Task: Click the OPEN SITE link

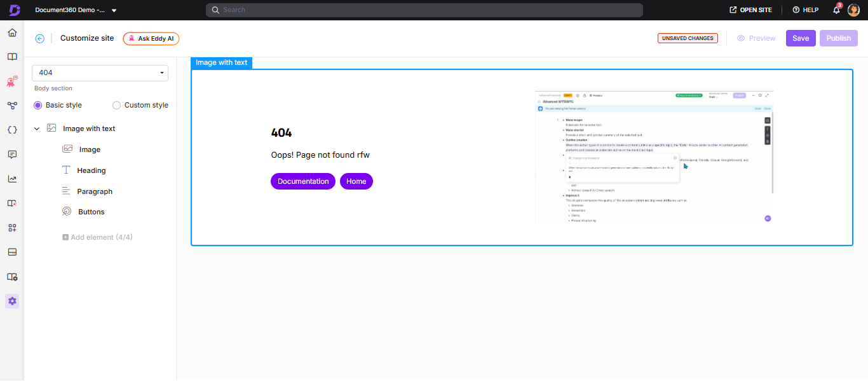Action: coord(750,10)
